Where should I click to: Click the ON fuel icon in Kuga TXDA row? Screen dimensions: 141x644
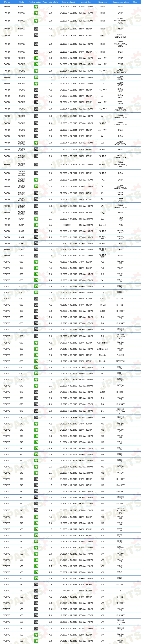[x=36, y=256]
